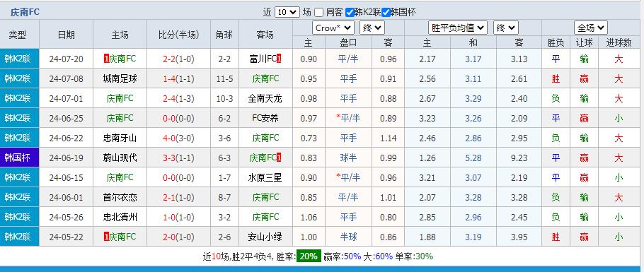Open the 全场 dropdown
The width and height of the screenshot is (644, 272).
tap(591, 28)
